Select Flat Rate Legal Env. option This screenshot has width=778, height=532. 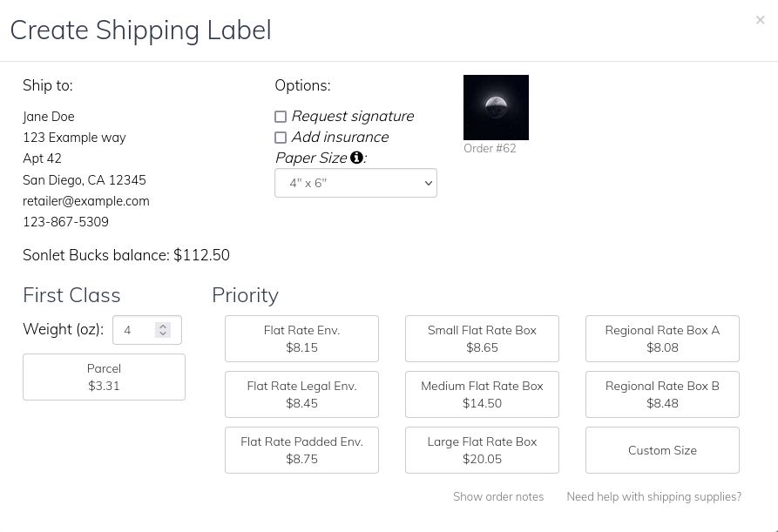click(x=301, y=394)
